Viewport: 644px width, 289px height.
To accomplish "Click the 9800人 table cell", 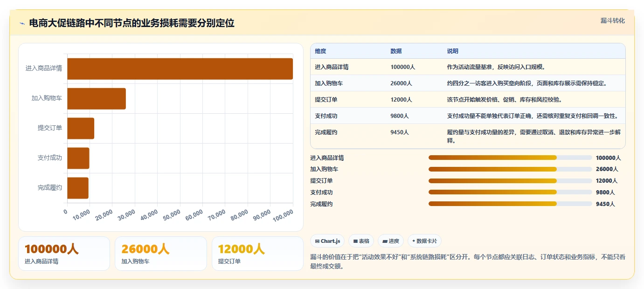I will (x=414, y=116).
